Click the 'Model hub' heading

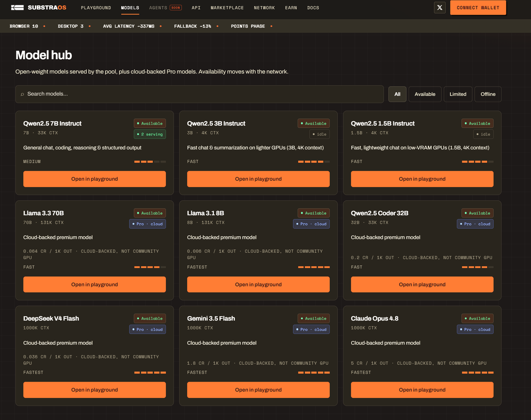pos(44,55)
